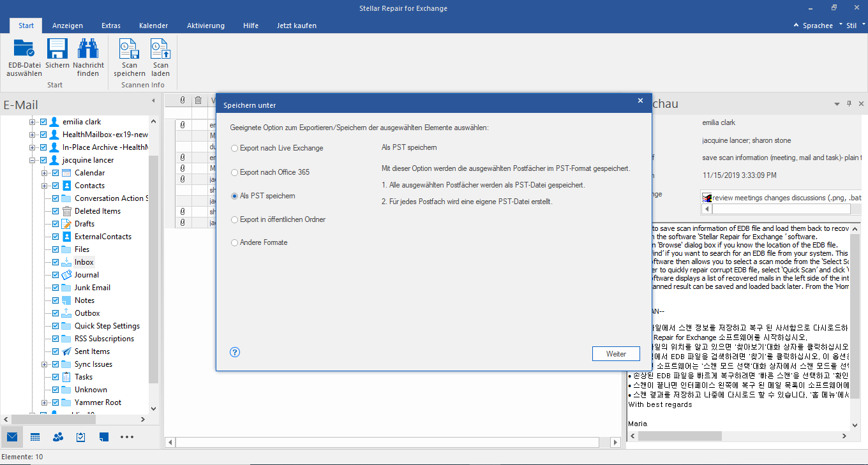Viewport: 868px width, 465px height.
Task: Open Nachricht finden binoculars tool
Action: (88, 50)
